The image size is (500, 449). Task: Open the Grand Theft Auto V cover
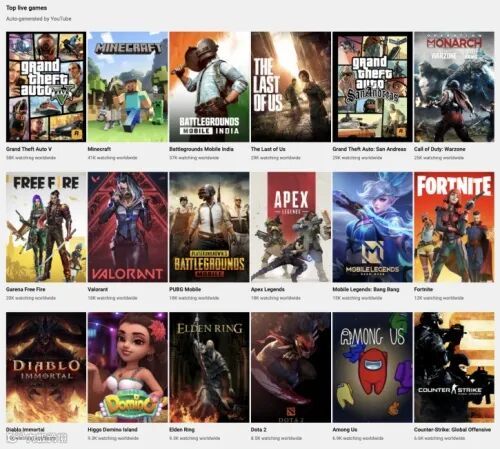point(46,87)
